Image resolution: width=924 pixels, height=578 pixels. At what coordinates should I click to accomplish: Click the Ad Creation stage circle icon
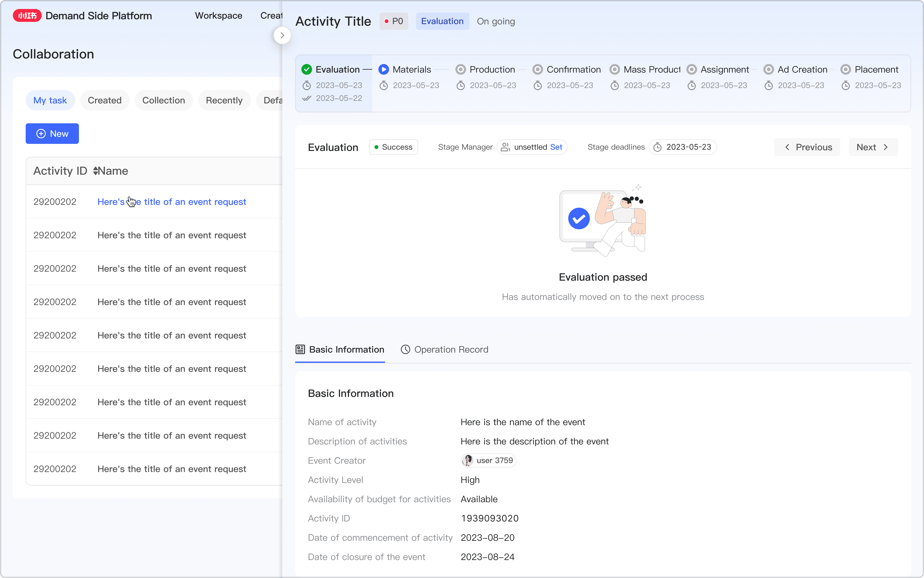click(x=769, y=70)
